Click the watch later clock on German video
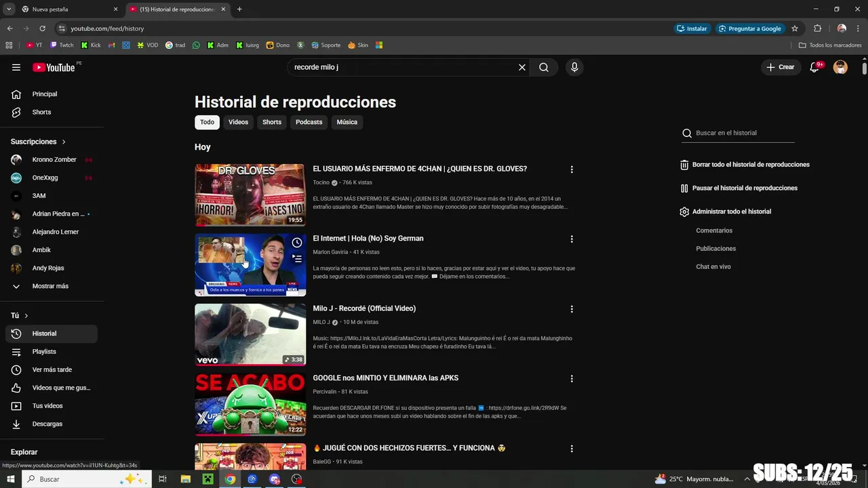868x488 pixels. pyautogui.click(x=296, y=243)
